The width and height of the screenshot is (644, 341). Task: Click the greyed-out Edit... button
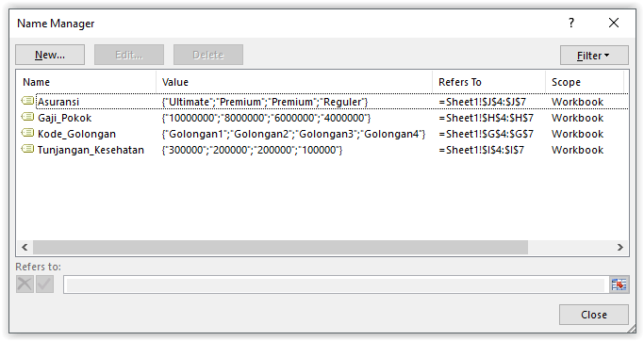coord(129,55)
